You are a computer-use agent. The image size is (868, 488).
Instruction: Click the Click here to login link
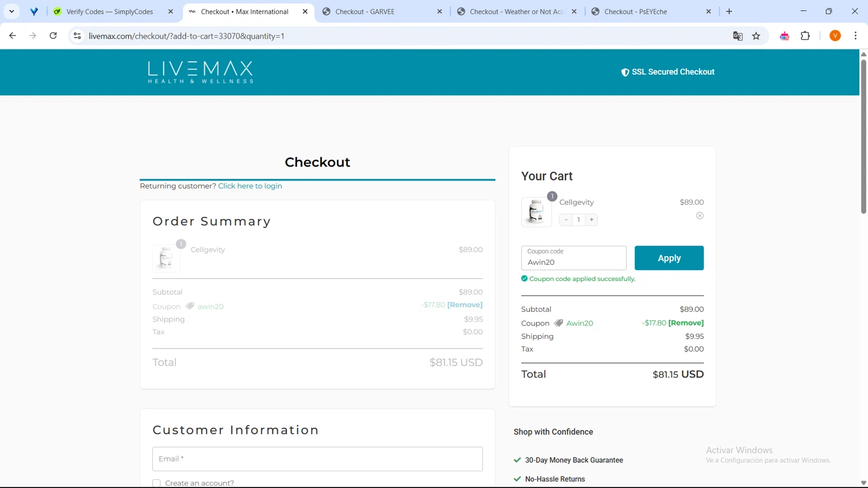(250, 186)
